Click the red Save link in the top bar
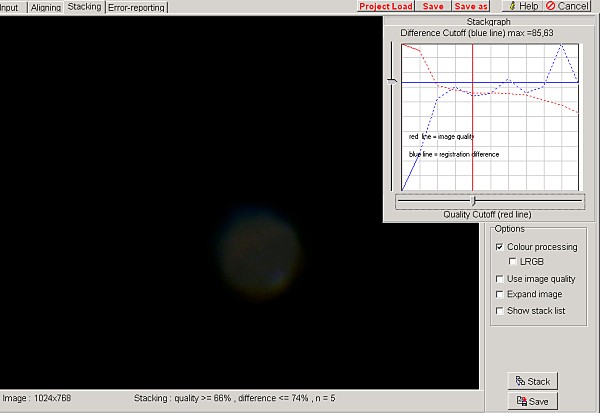 (433, 6)
